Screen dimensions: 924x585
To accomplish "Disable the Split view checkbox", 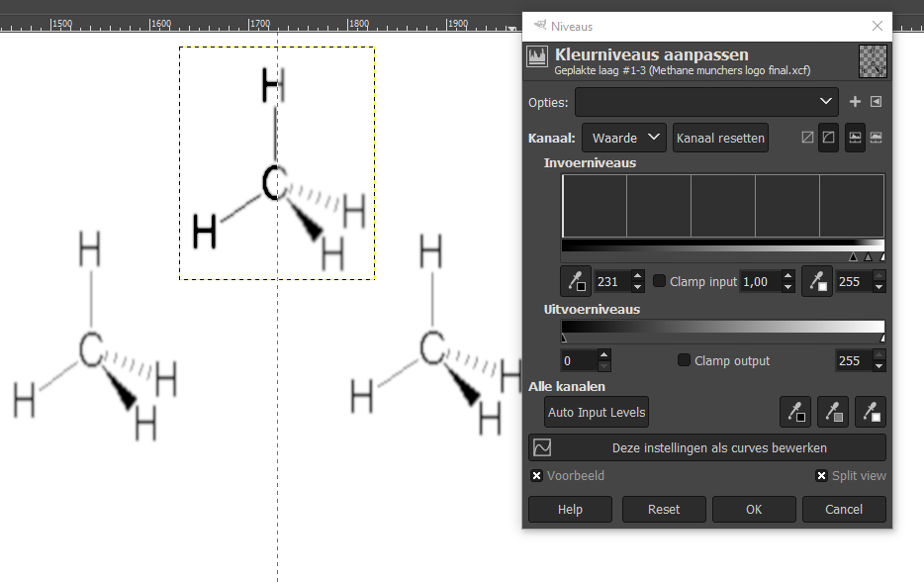I will point(821,476).
